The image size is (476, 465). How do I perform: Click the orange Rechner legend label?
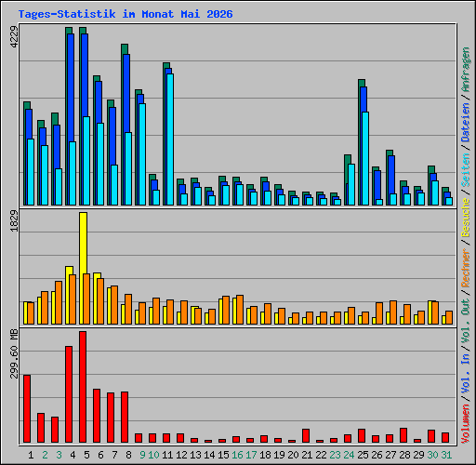click(x=466, y=268)
